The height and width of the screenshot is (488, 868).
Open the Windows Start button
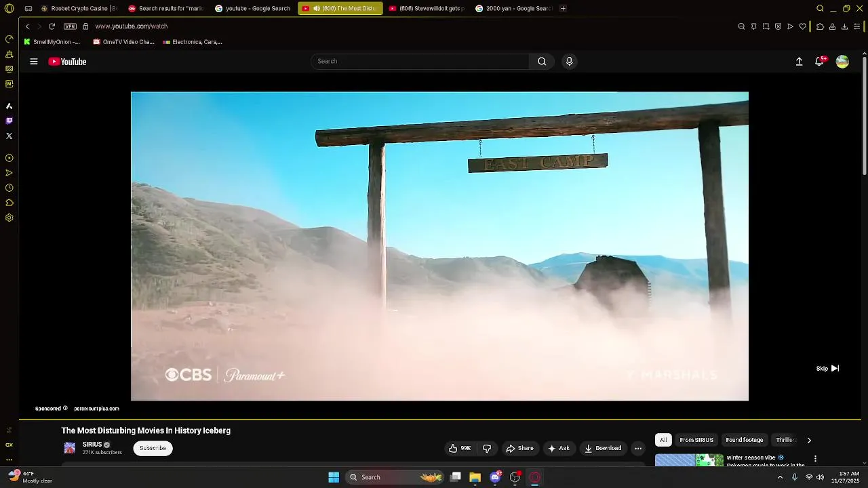(334, 477)
